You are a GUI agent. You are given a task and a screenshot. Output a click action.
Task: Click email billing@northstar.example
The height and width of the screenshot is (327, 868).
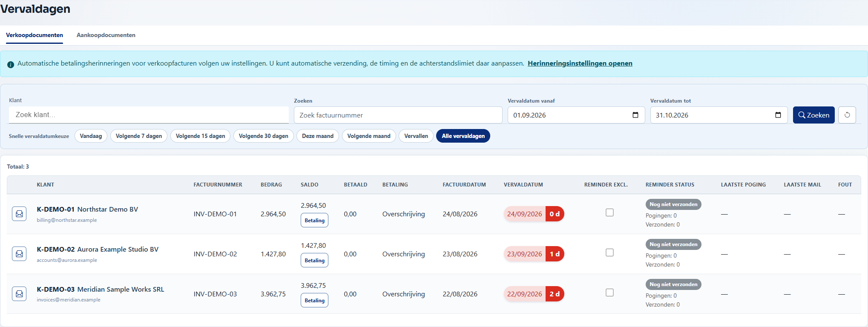point(67,220)
